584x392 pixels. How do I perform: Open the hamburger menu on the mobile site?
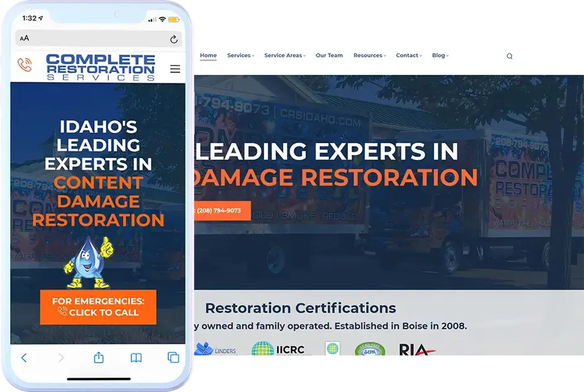175,69
